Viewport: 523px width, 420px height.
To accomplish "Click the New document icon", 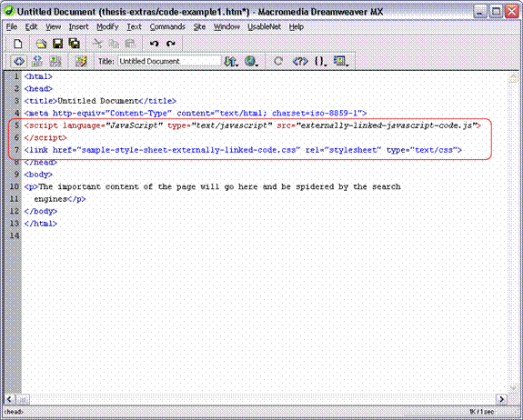I will coord(17,44).
